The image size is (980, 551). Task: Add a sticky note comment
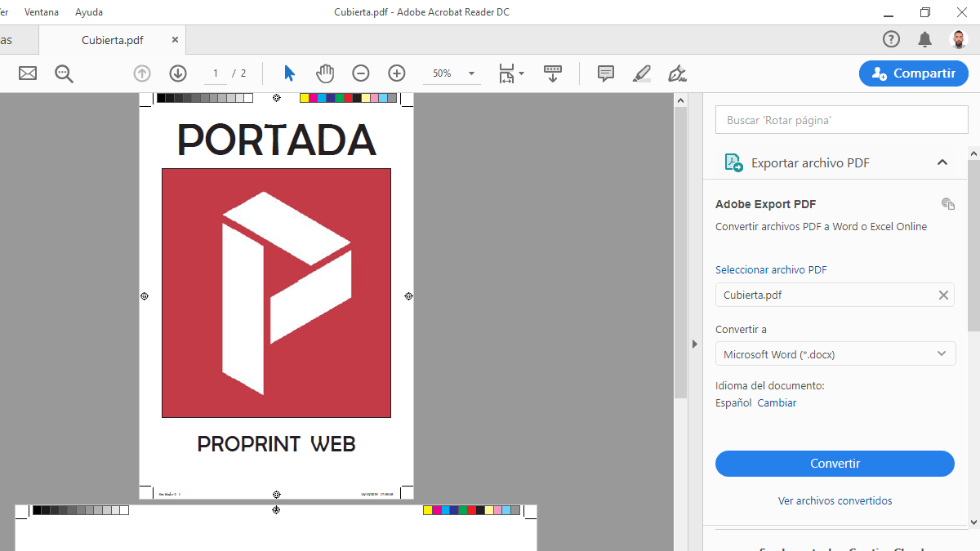pos(606,73)
